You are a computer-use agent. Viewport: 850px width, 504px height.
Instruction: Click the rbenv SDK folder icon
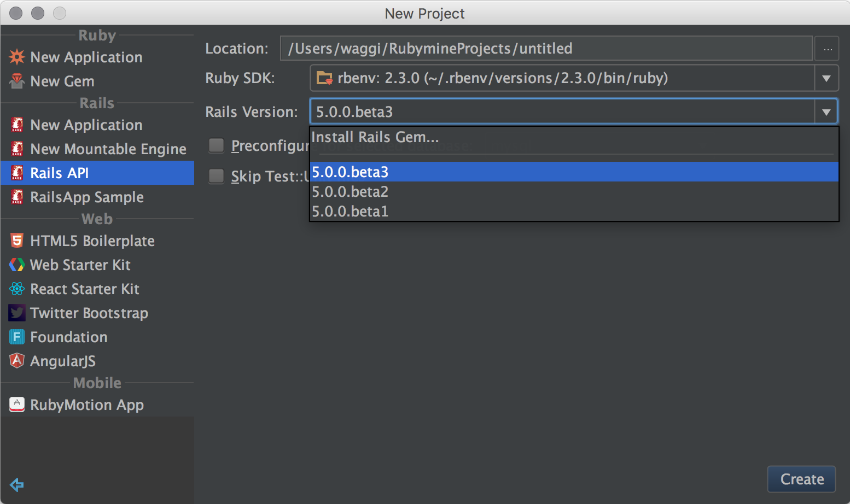324,78
